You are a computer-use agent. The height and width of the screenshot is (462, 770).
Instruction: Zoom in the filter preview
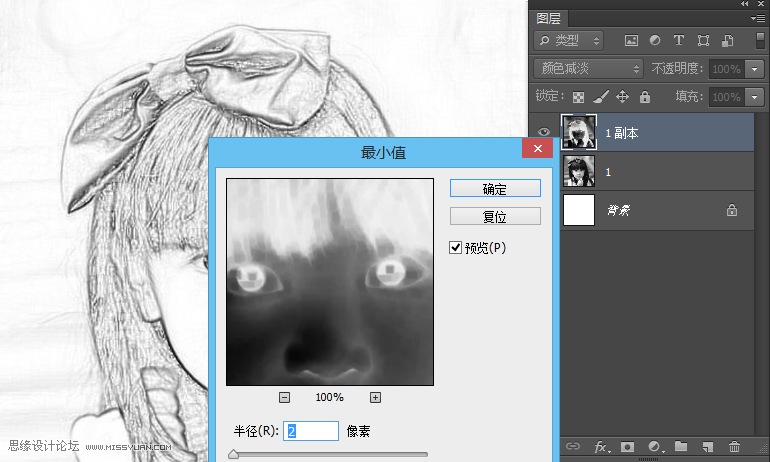click(x=375, y=398)
